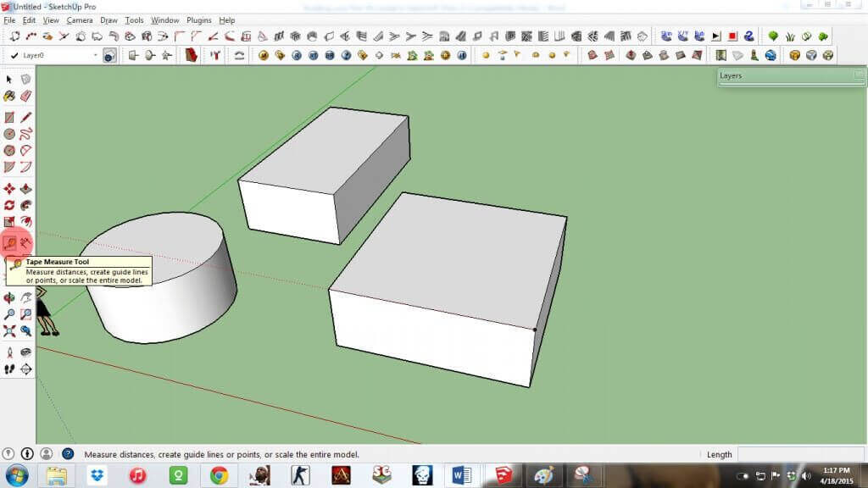Screen dimensions: 868x488
Task: Select the Line pencil tool
Action: point(25,117)
